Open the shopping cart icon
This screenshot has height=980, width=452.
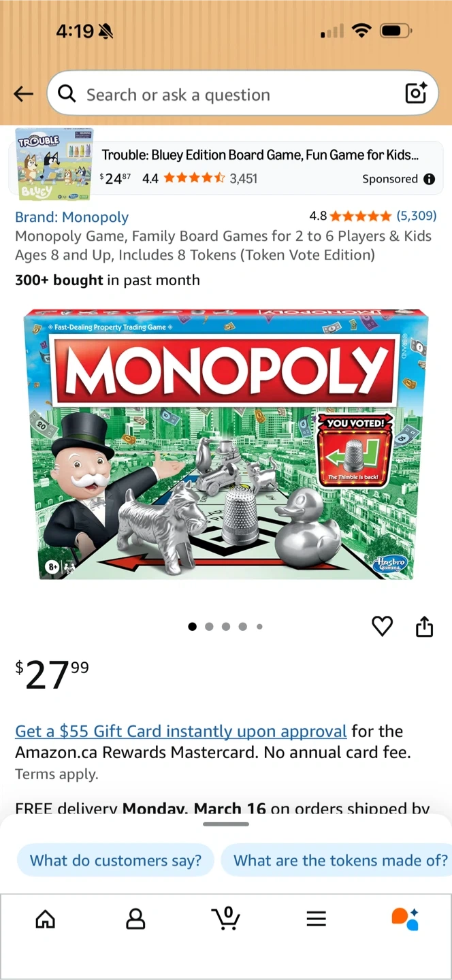tap(226, 918)
